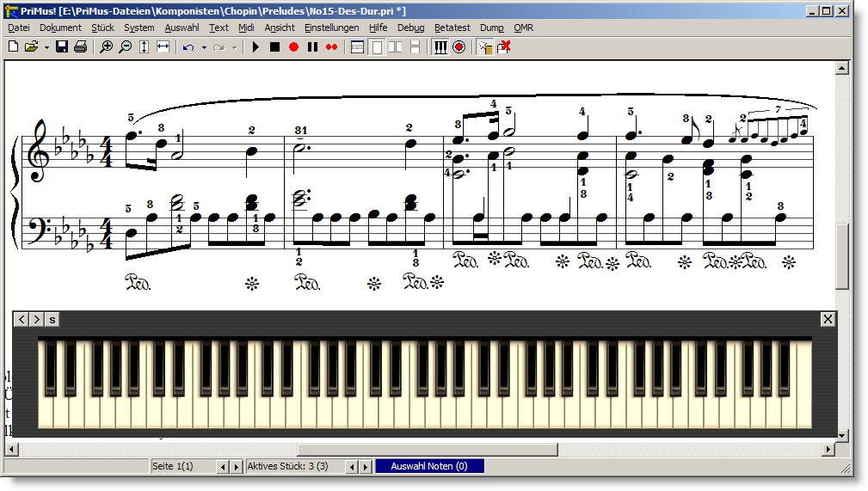Fit page to width icon
Image resolution: width=868 pixels, height=491 pixels.
click(x=163, y=46)
